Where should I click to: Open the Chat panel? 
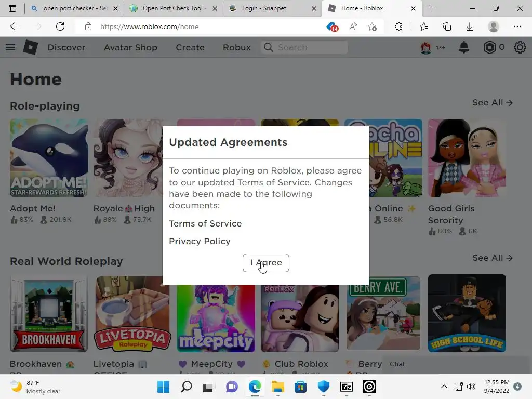coord(457,364)
